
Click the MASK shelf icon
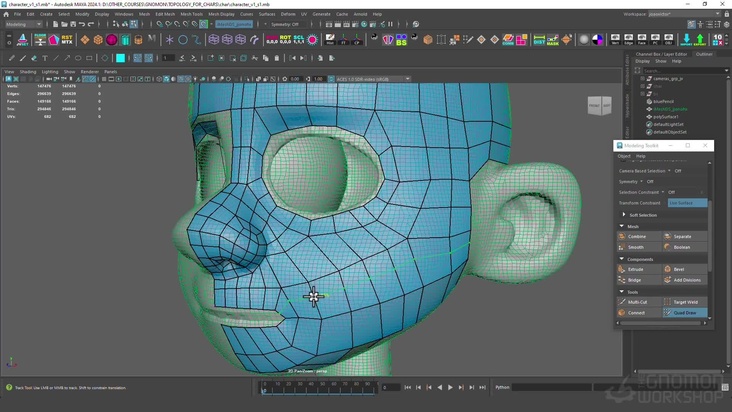553,40
